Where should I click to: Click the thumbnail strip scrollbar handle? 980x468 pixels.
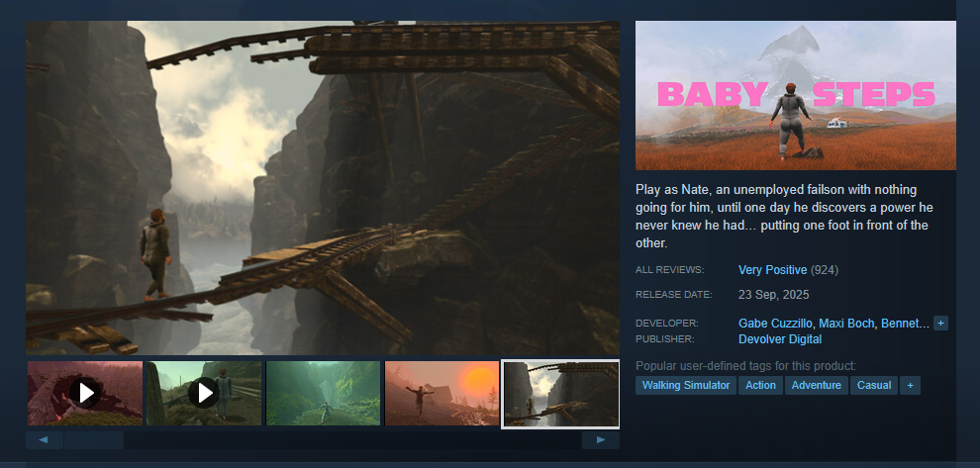tap(94, 440)
